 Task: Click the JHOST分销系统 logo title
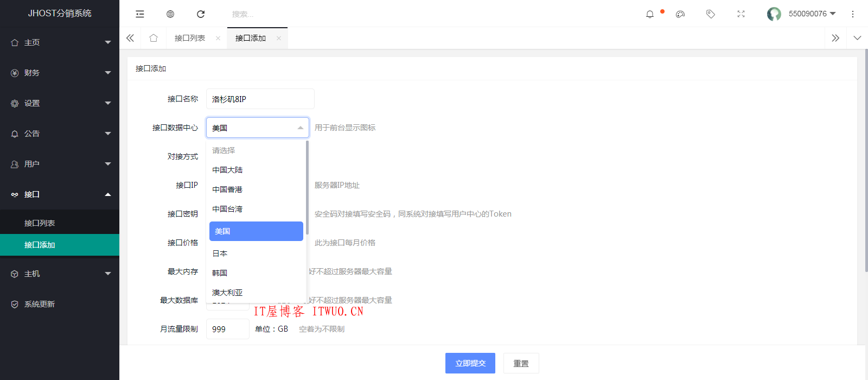tap(60, 13)
